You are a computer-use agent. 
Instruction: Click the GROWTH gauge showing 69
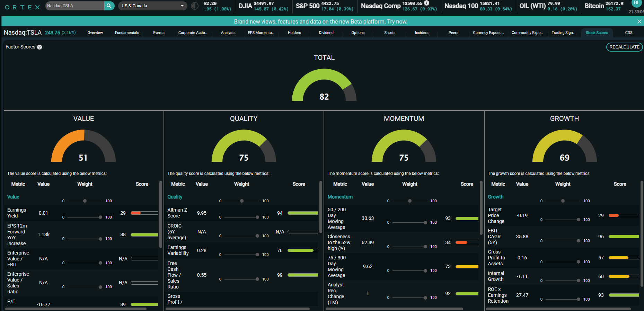pos(564,146)
